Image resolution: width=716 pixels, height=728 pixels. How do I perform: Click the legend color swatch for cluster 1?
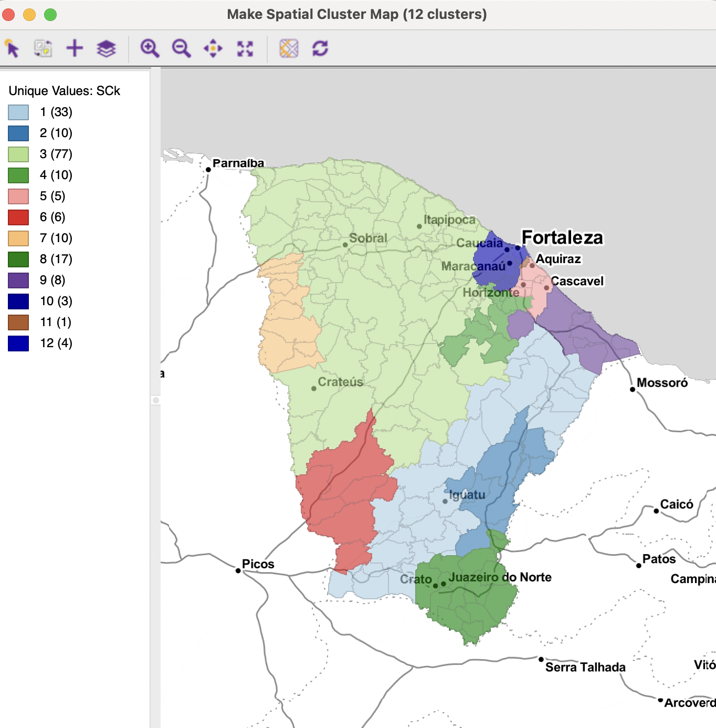tap(18, 112)
